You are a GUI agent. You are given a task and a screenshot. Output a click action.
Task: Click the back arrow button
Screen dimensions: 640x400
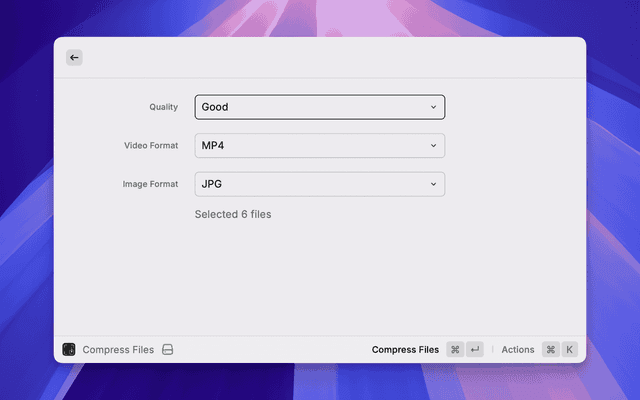(74, 58)
